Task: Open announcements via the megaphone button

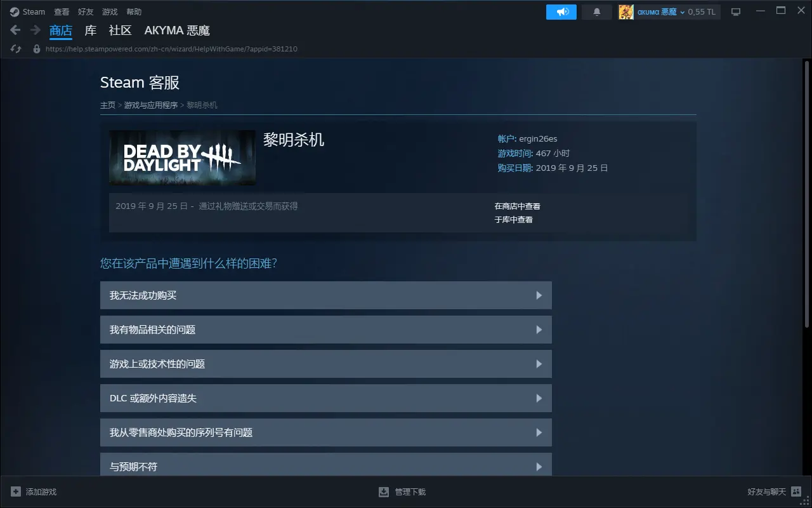Action: pos(561,12)
